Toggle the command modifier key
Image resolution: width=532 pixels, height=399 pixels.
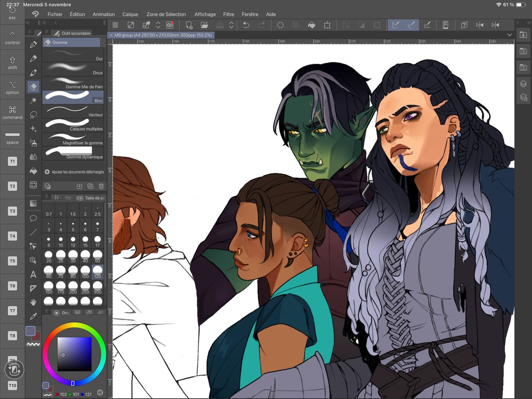pyautogui.click(x=12, y=112)
